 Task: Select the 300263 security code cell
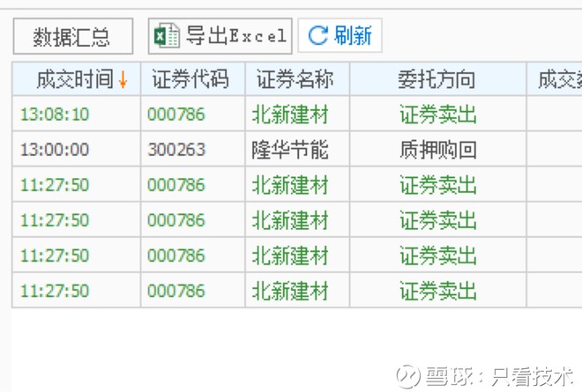pyautogui.click(x=193, y=150)
